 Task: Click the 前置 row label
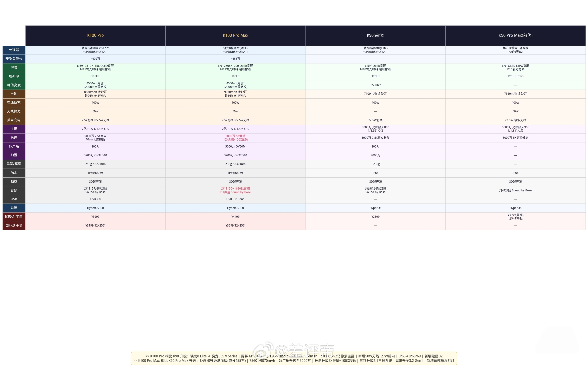point(14,155)
